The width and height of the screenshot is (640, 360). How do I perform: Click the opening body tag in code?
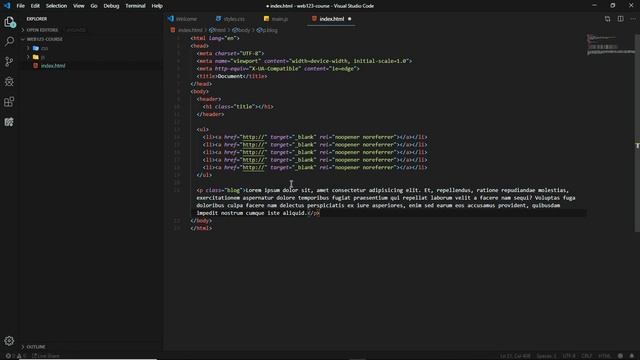click(200, 91)
